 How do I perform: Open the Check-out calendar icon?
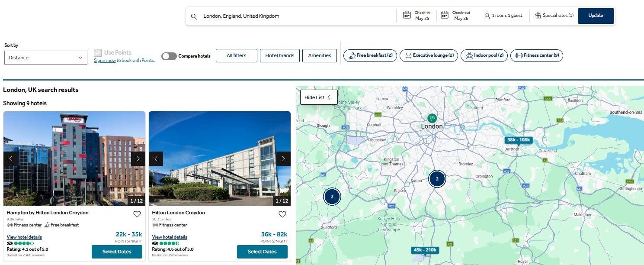click(x=445, y=15)
